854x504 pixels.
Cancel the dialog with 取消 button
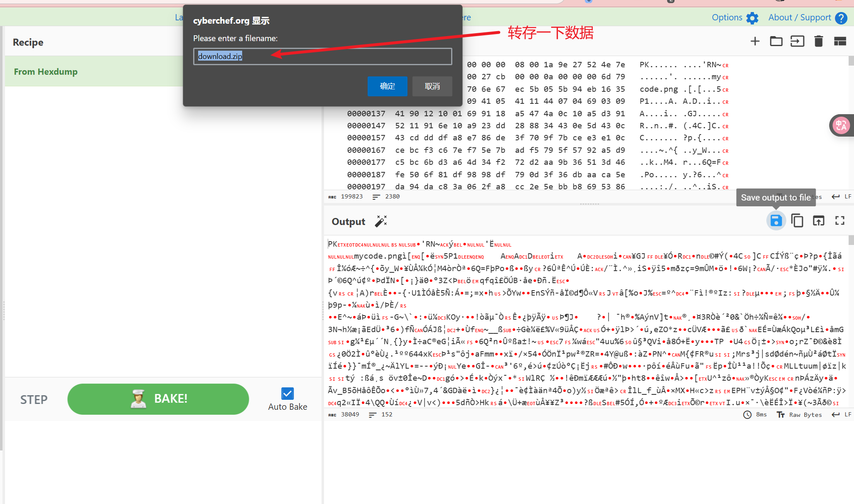click(432, 86)
